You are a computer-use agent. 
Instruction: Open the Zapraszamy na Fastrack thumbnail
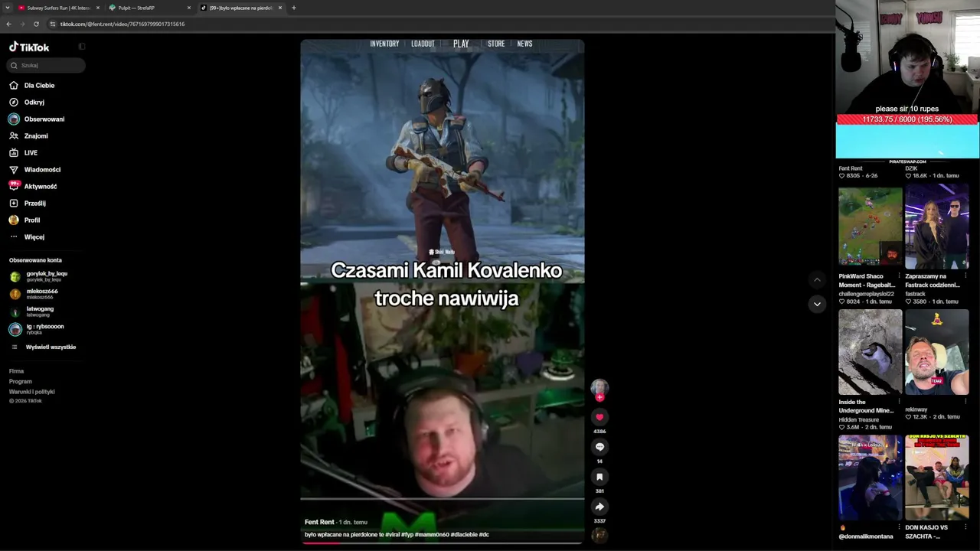937,227
